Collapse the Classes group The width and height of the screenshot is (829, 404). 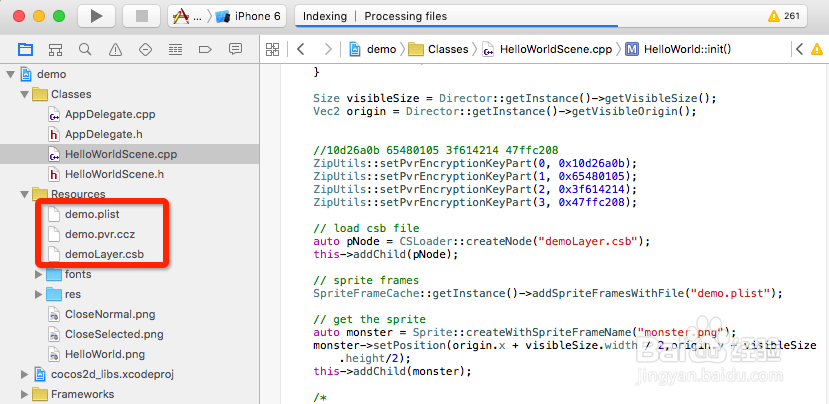coord(24,94)
